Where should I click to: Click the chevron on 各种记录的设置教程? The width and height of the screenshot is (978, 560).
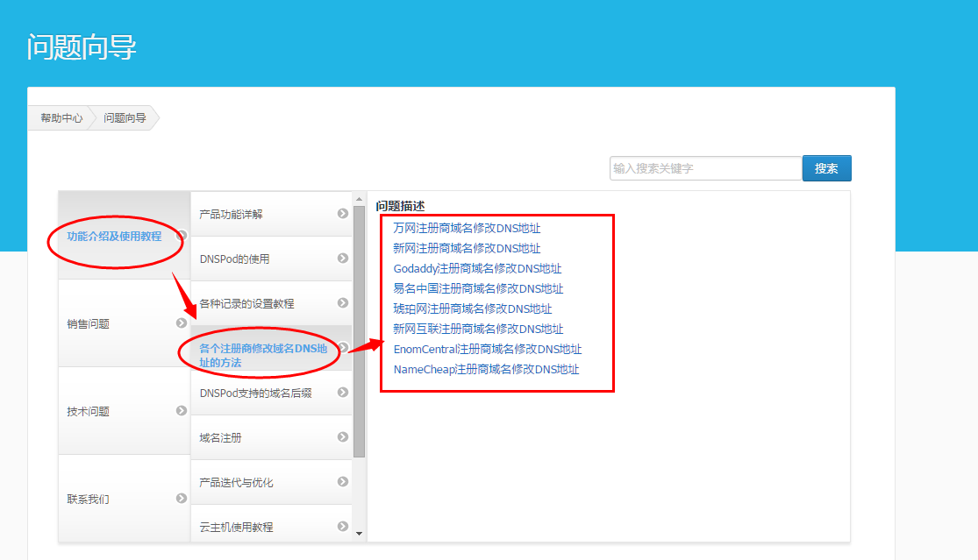click(344, 302)
